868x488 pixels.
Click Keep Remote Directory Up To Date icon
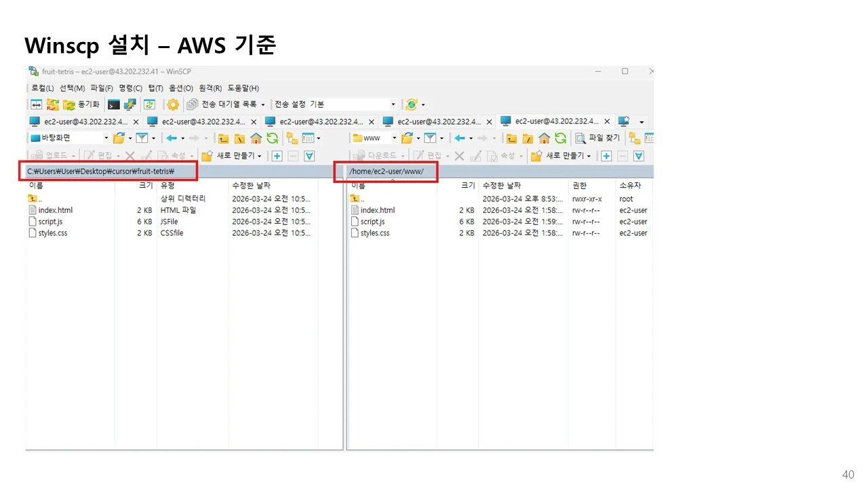[x=149, y=104]
